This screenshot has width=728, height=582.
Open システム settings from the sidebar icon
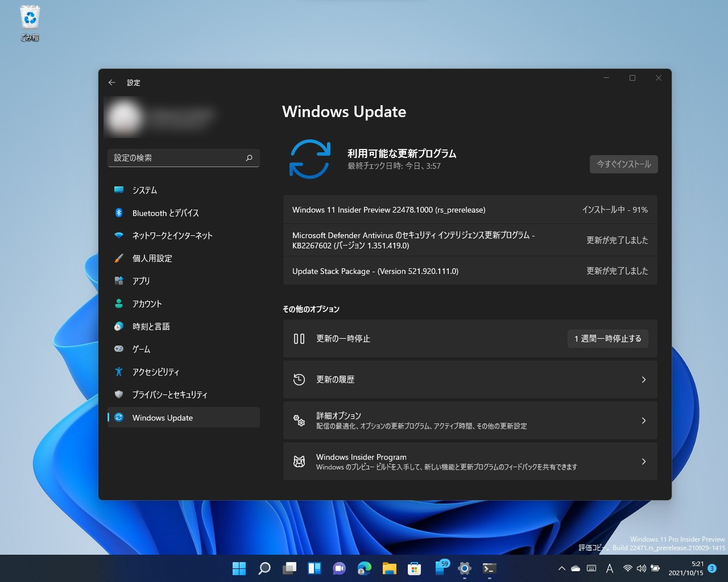[119, 190]
